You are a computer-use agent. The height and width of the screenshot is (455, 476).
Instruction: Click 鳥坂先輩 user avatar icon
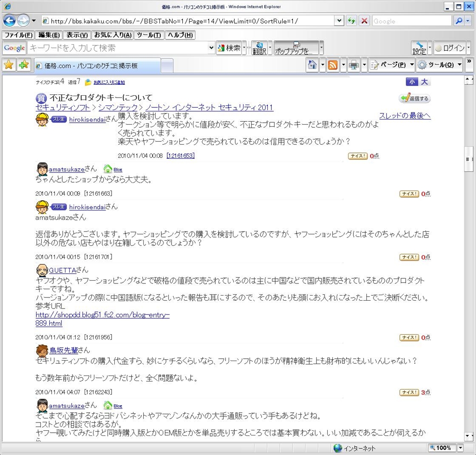[42, 350]
